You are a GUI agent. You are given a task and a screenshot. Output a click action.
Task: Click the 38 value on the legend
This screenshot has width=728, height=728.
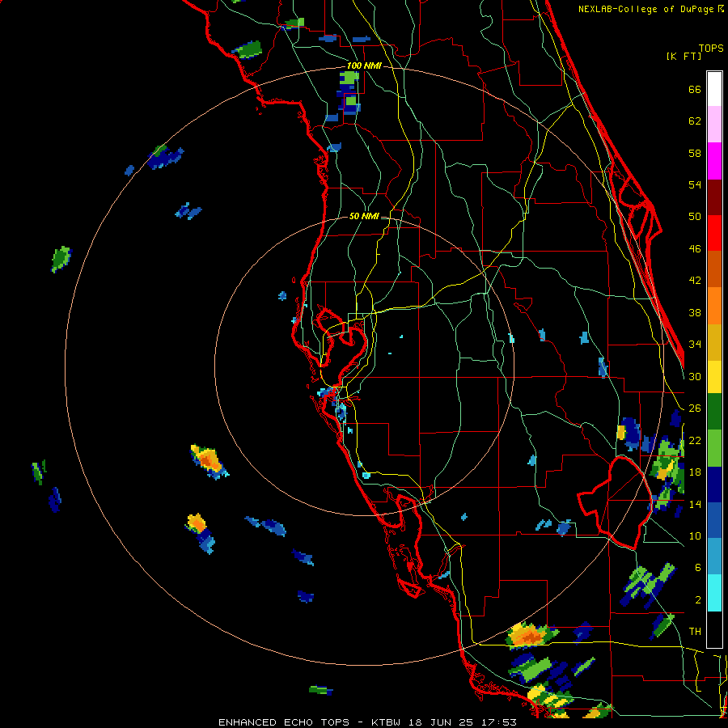[x=695, y=312]
